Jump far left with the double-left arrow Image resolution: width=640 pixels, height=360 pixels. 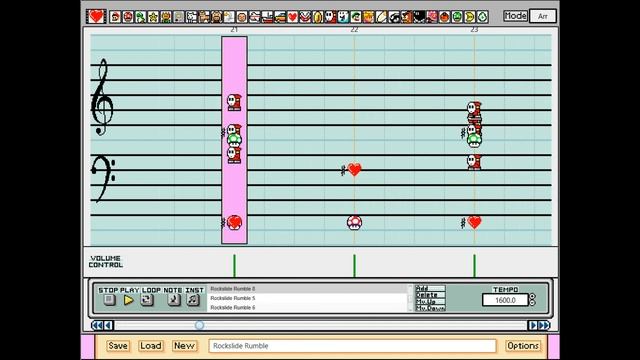click(97, 325)
